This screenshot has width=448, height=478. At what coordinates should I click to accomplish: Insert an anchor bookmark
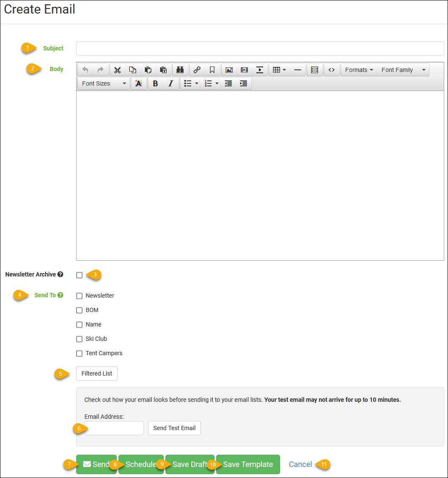[212, 70]
